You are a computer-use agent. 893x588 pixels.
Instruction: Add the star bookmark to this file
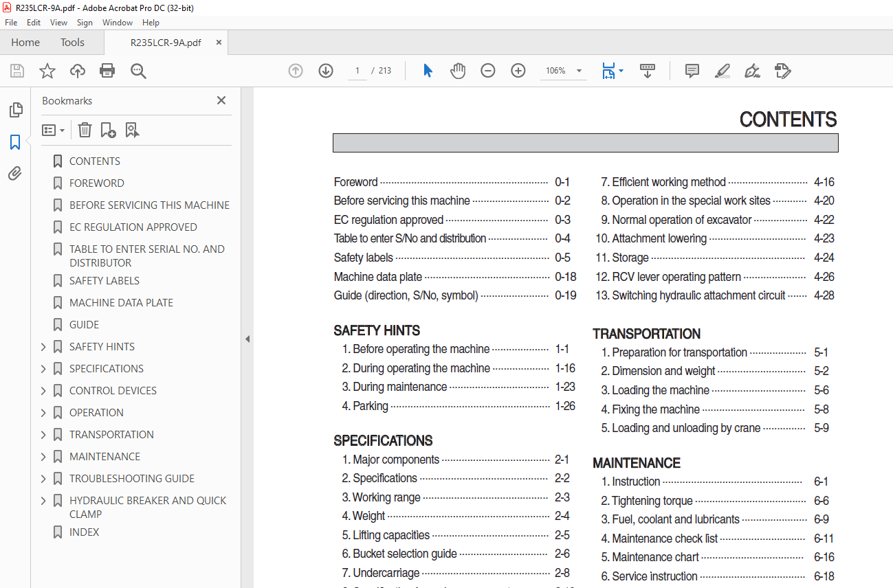[x=47, y=71]
